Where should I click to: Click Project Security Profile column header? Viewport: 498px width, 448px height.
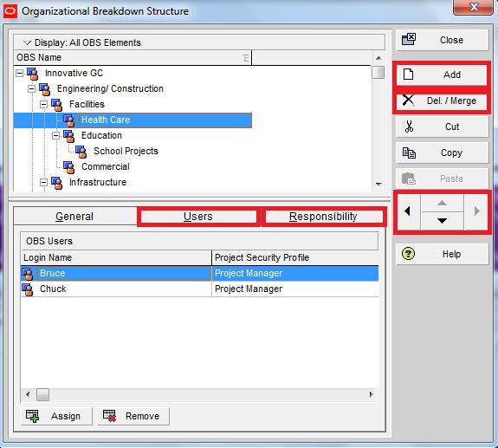[x=295, y=257]
